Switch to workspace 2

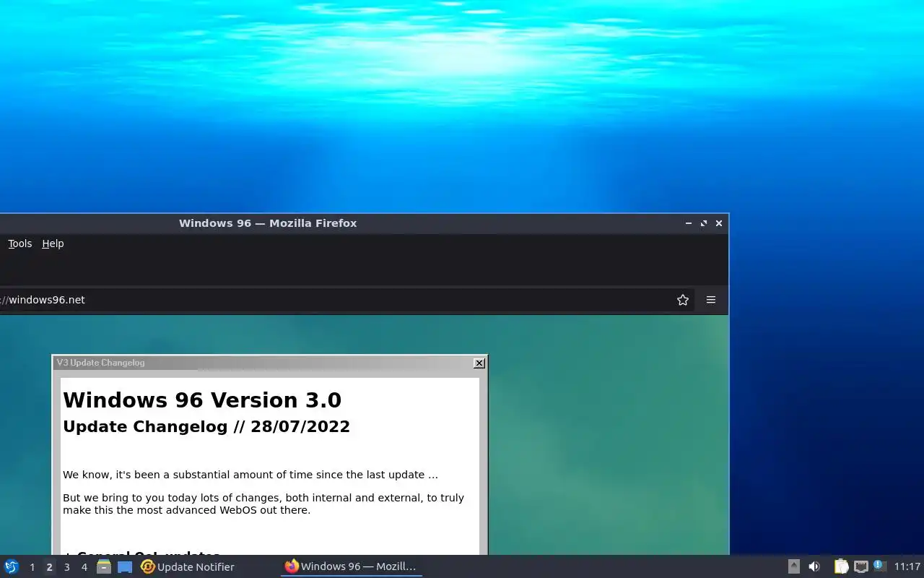pyautogui.click(x=49, y=567)
